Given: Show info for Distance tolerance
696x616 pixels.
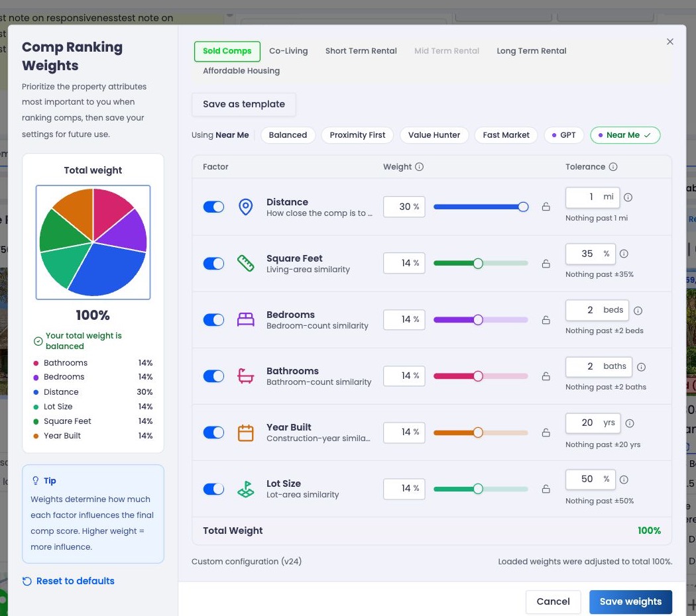Looking at the screenshot, I should click(628, 197).
